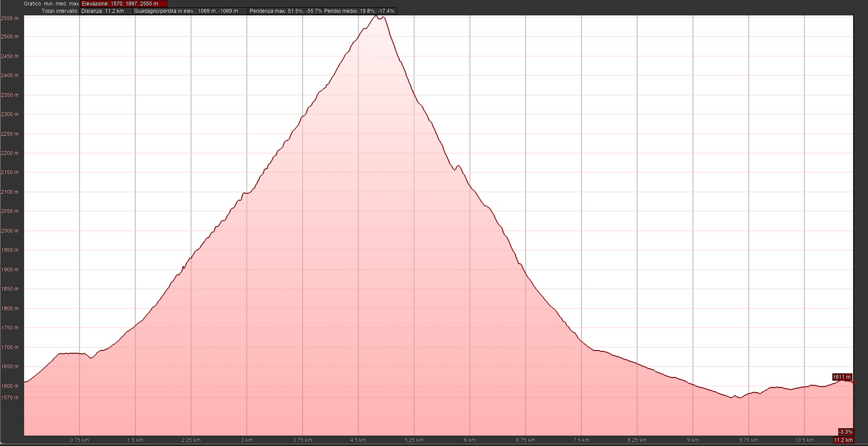Click the 0.75 km x-axis label
This screenshot has width=868, height=446.
tap(80, 441)
